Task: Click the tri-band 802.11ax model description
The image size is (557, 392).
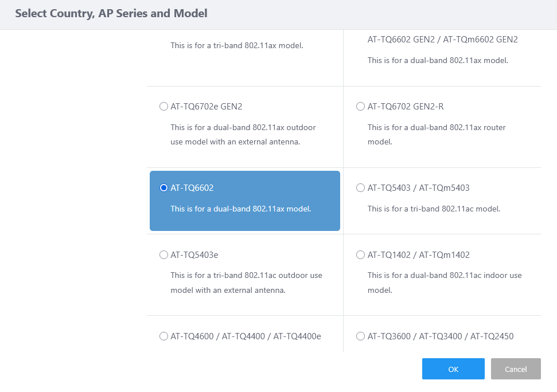Action: tap(236, 45)
